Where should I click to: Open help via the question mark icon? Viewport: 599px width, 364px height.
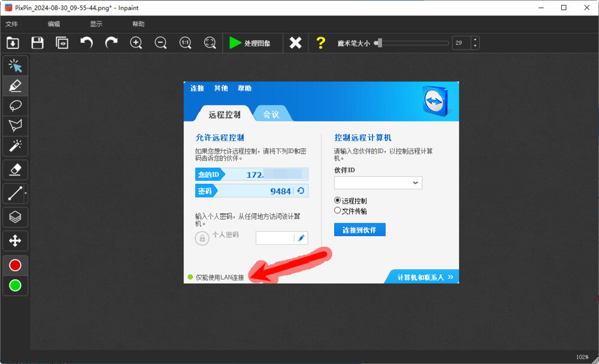pos(321,43)
